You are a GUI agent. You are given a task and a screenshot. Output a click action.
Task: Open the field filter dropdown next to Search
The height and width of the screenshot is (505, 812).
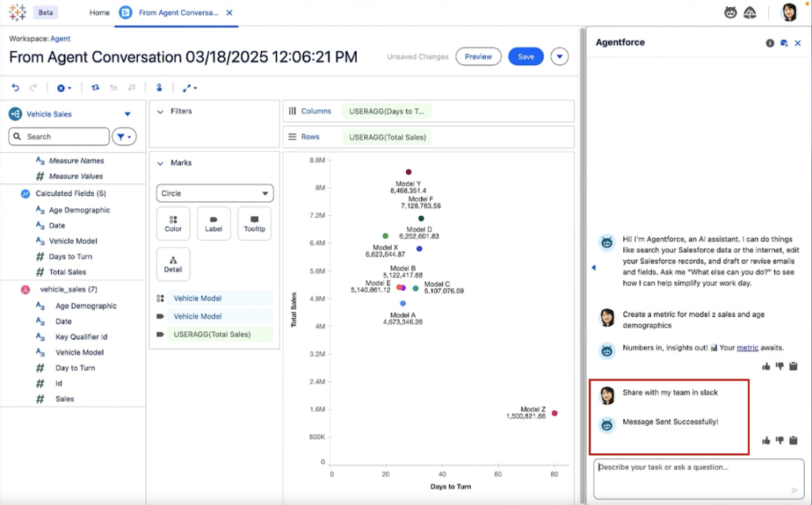tap(124, 136)
